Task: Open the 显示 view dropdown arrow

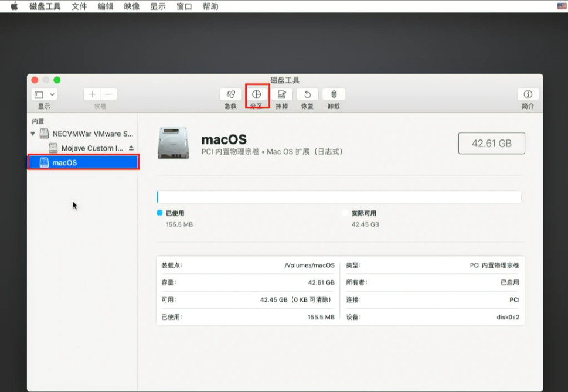Action: (x=52, y=94)
